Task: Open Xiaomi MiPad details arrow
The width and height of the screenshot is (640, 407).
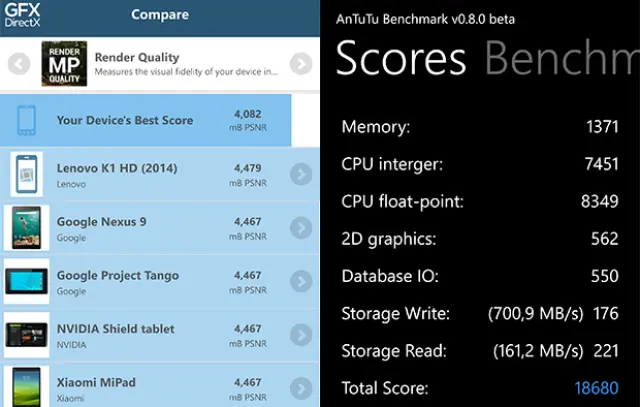Action: (301, 388)
